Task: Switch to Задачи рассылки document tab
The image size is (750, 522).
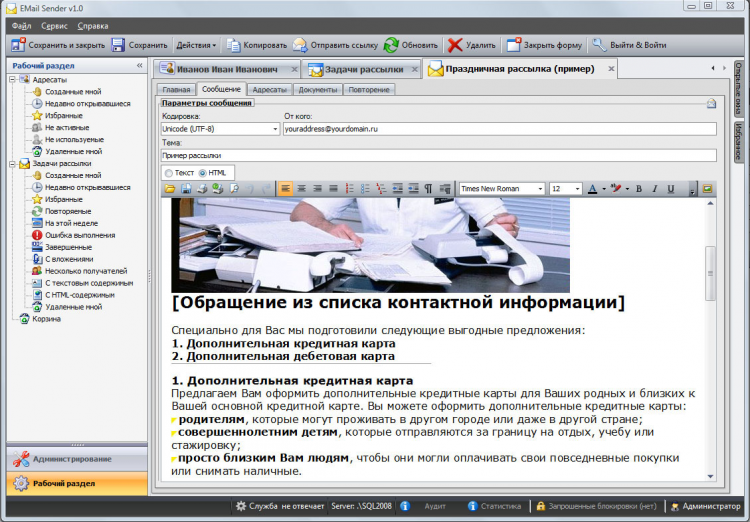Action: pyautogui.click(x=364, y=69)
